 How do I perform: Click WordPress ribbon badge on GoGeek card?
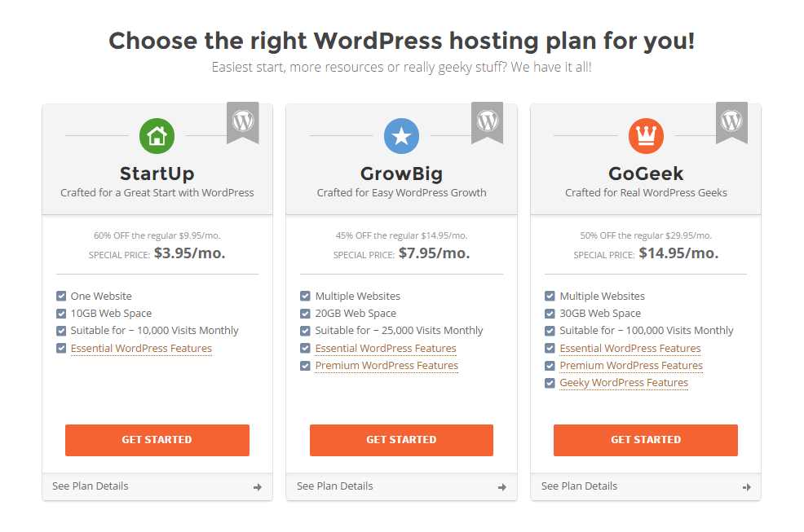(731, 123)
